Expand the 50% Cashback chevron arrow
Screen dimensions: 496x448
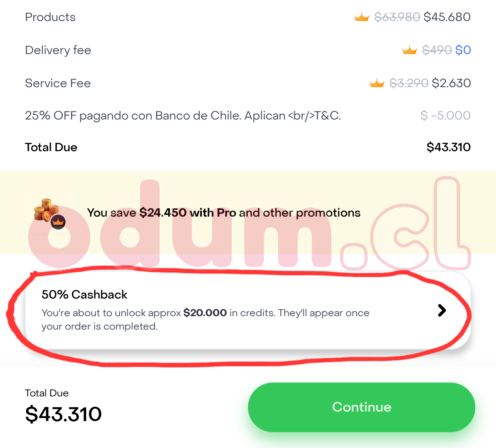pos(442,310)
